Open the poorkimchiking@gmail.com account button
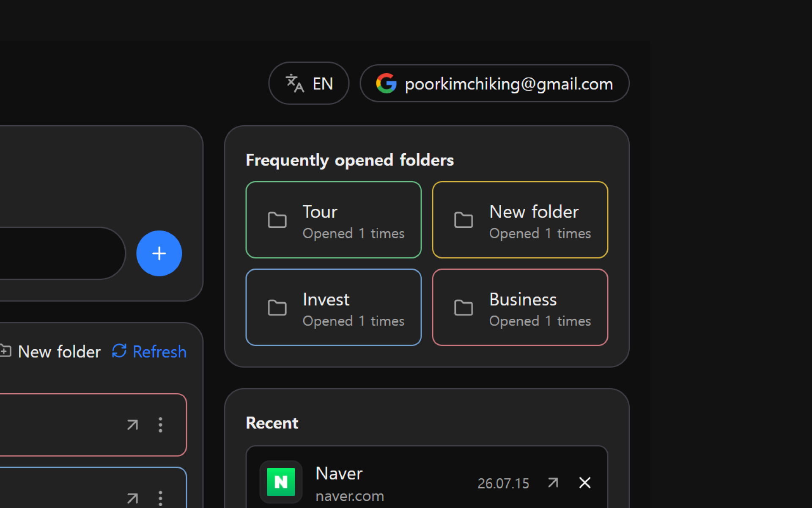 click(494, 83)
